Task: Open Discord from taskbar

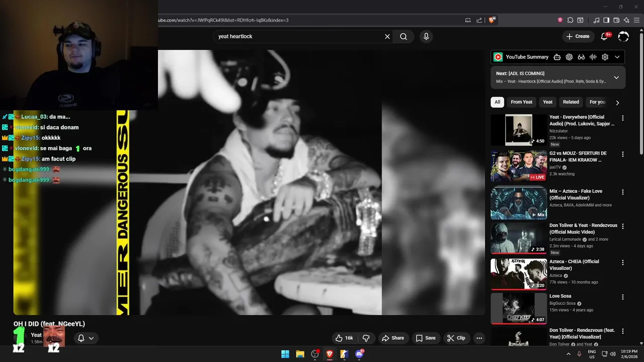Action: pyautogui.click(x=359, y=354)
